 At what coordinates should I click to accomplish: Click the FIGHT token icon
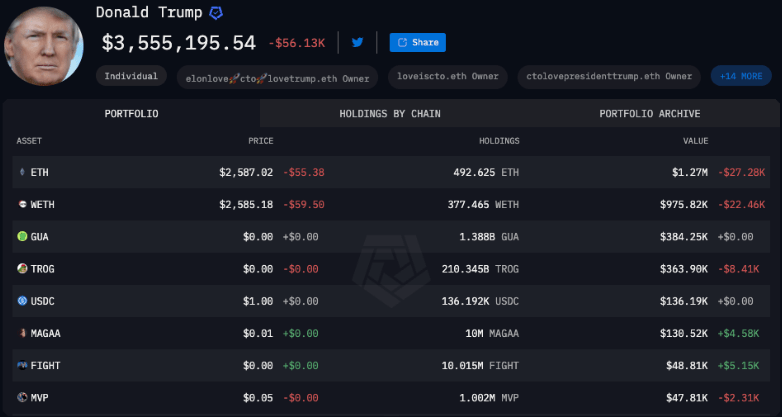tap(22, 366)
